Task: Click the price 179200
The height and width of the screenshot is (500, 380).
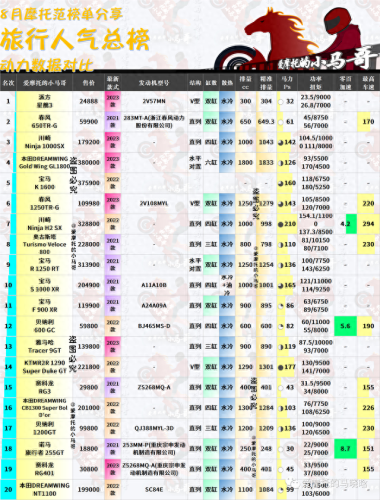Action: [x=89, y=142]
